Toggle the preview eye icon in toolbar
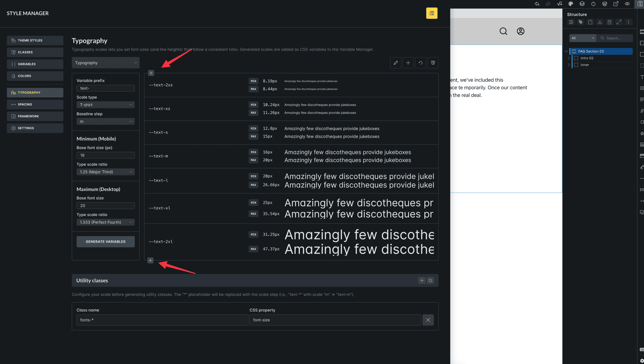Screen dimensions: 644x364 pyautogui.click(x=627, y=4)
